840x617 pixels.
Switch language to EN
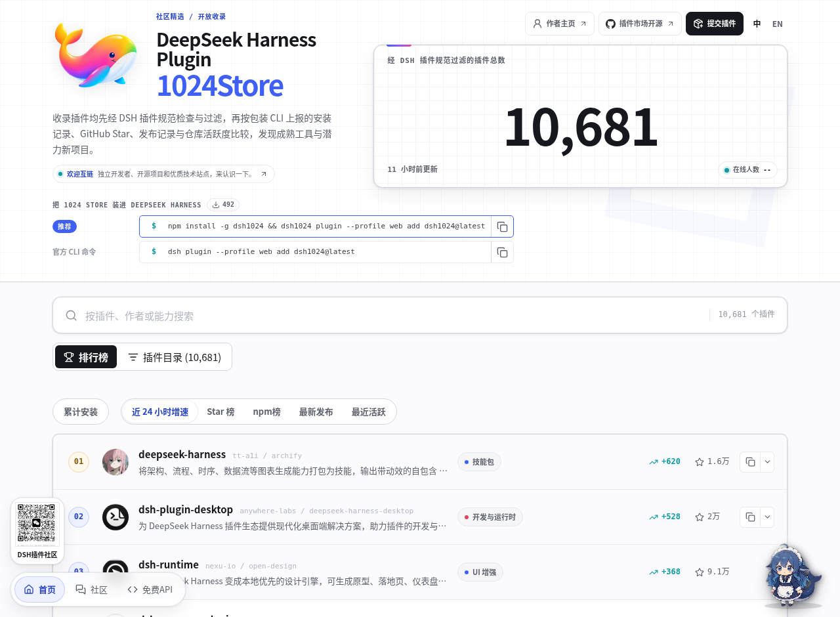pos(778,24)
